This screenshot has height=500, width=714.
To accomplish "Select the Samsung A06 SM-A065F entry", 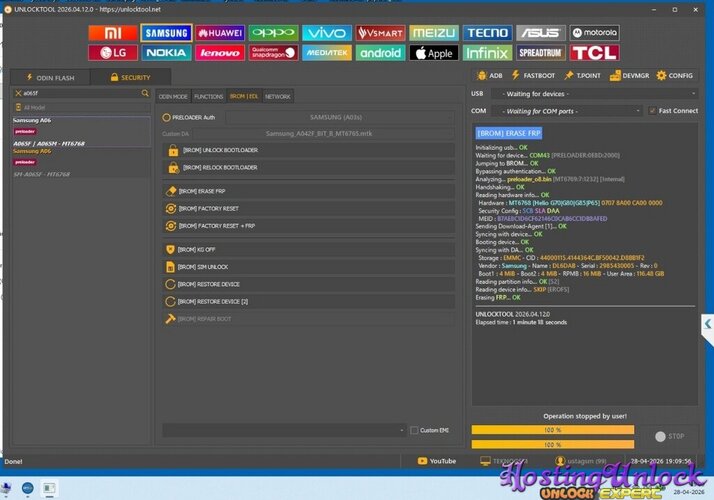I will click(x=81, y=163).
